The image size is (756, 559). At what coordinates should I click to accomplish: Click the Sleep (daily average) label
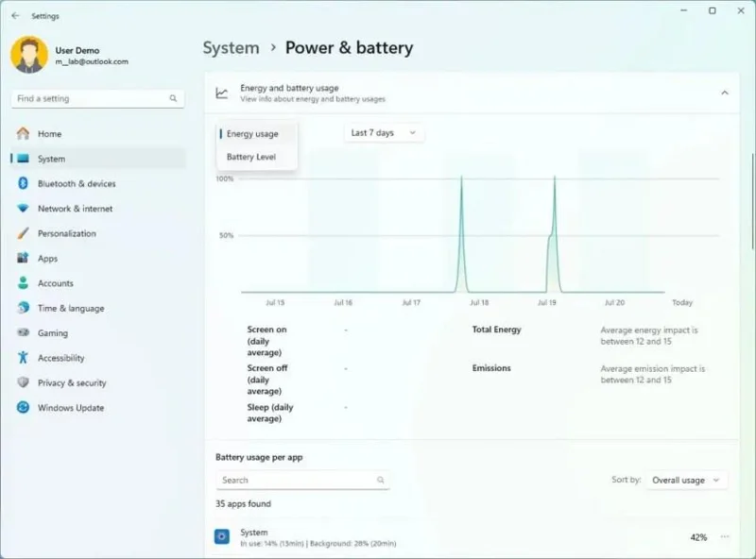270,413
